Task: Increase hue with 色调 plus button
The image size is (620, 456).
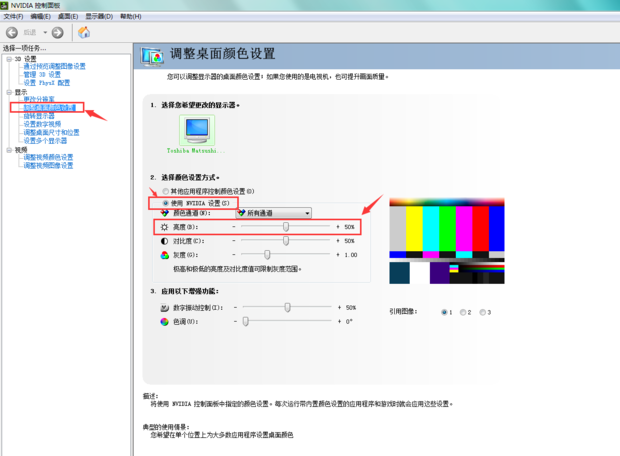Action: click(339, 322)
